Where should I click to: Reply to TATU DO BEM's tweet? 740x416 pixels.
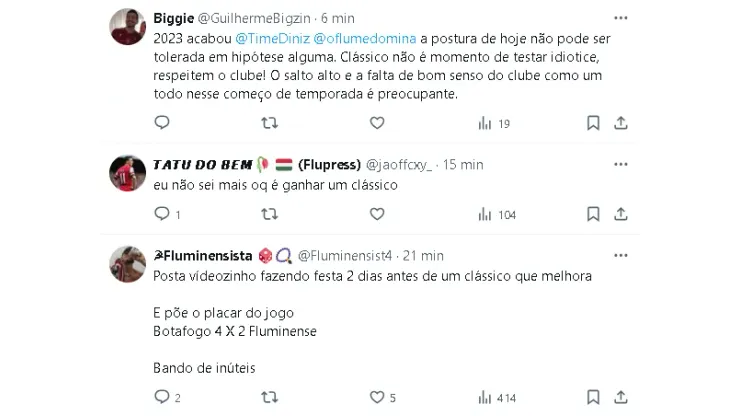163,214
